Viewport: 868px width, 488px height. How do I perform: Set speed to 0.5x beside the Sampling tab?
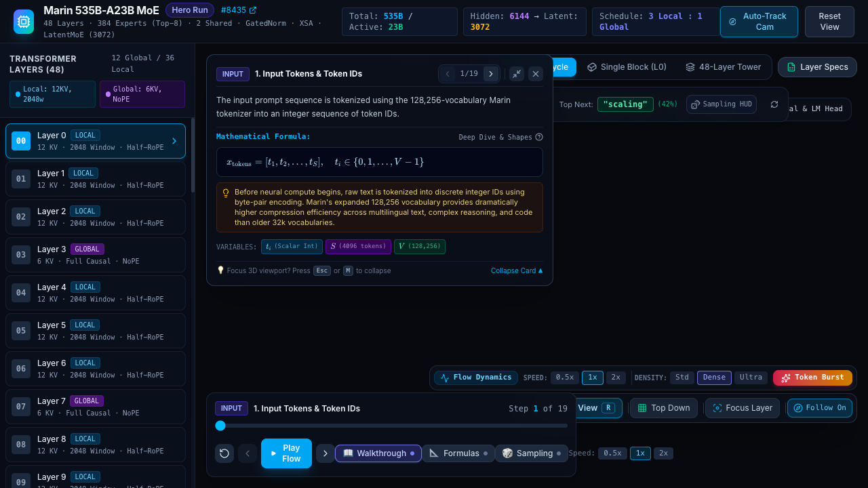612,453
